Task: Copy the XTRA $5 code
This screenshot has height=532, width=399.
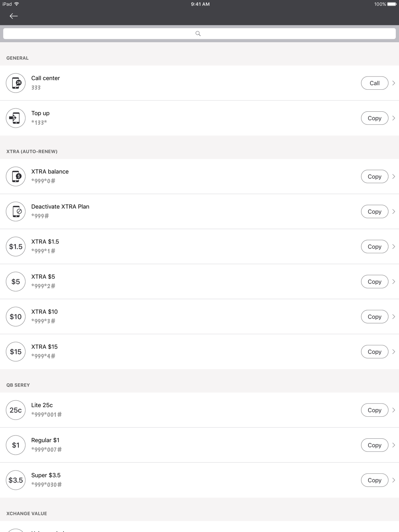Action: tap(374, 282)
